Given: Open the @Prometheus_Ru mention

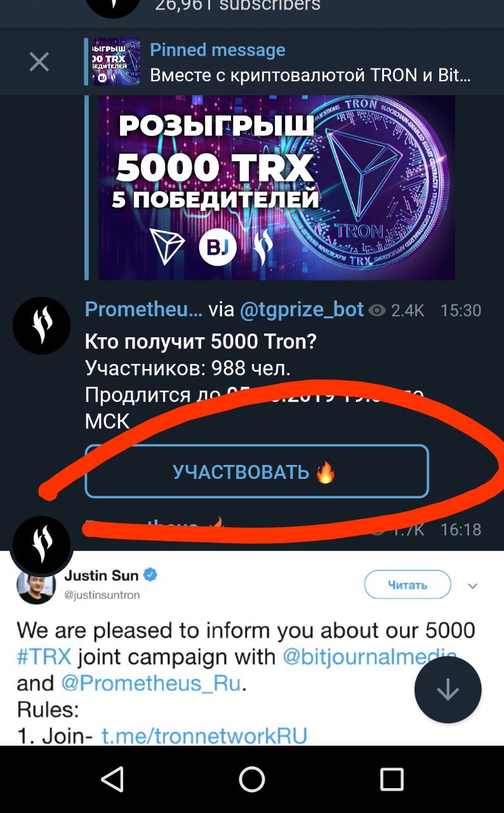Looking at the screenshot, I should (x=151, y=683).
